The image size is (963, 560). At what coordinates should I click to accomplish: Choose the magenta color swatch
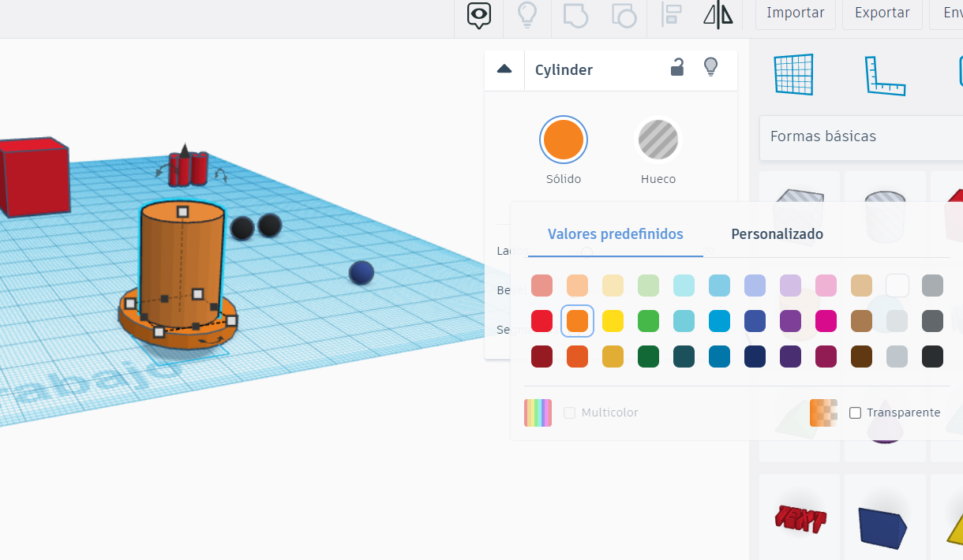(826, 321)
